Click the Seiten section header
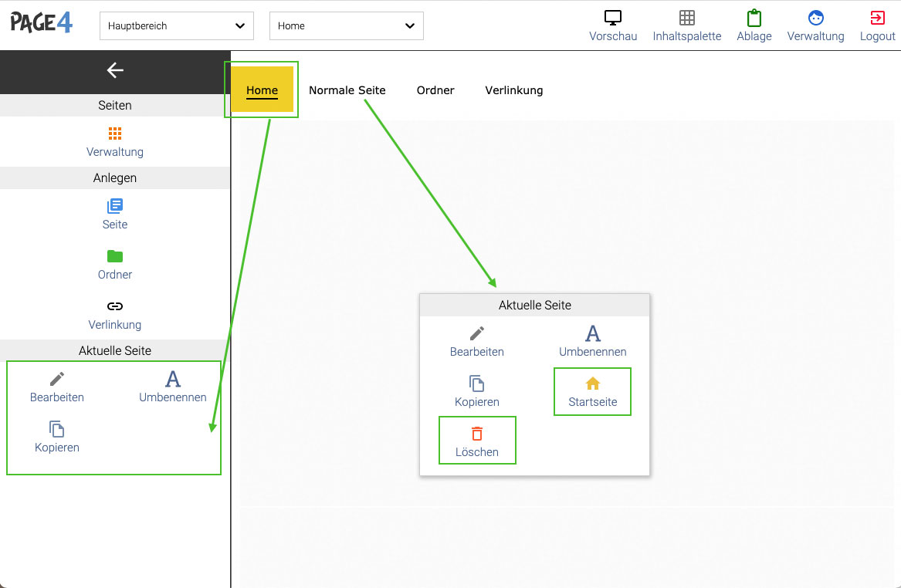The image size is (901, 588). point(115,105)
